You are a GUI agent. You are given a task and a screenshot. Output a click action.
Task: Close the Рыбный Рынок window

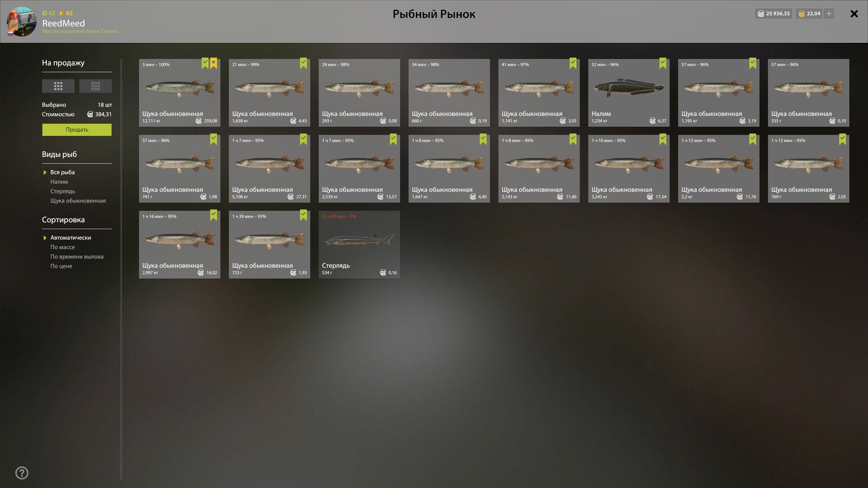854,14
